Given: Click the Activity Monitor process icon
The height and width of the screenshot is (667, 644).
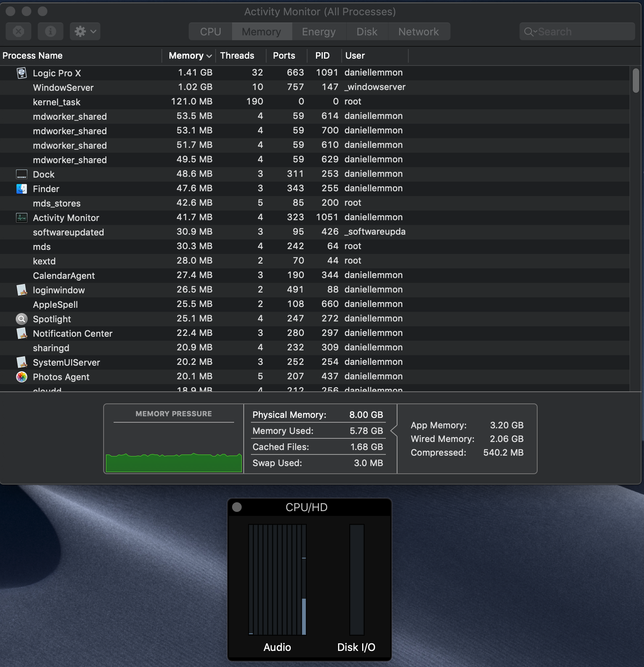Looking at the screenshot, I should [x=22, y=218].
